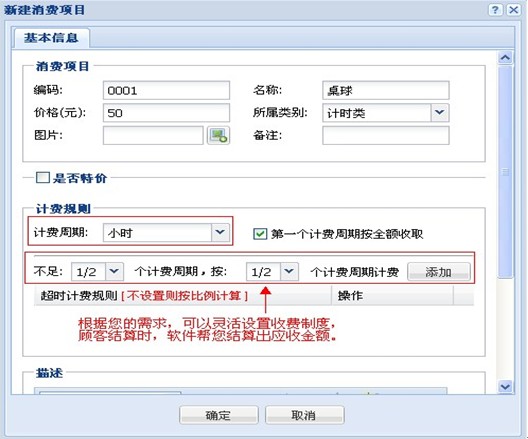This screenshot has height=439, width=528.
Task: Select the 基本信息 tab
Action: [x=51, y=38]
